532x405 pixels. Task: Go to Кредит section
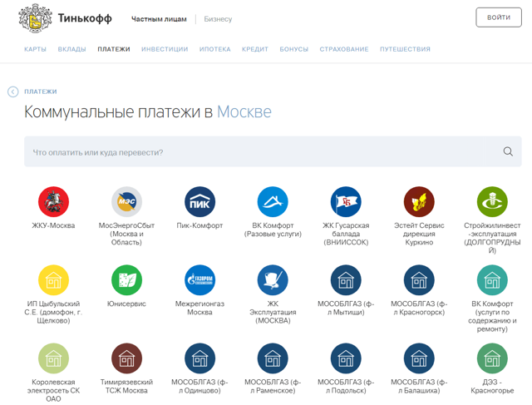click(x=255, y=49)
